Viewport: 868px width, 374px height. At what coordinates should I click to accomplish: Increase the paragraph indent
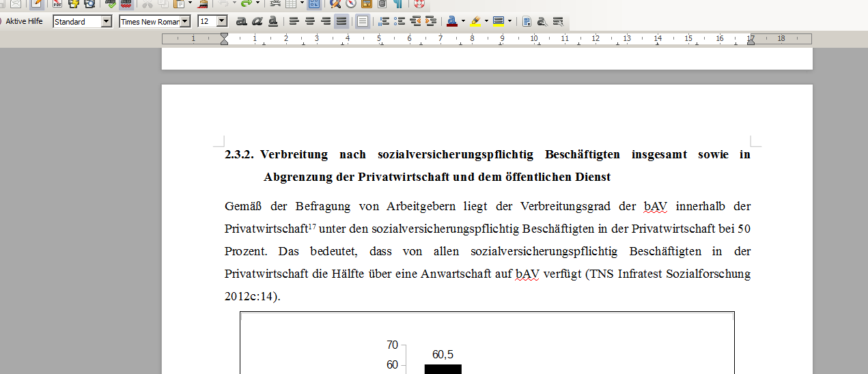(x=431, y=21)
